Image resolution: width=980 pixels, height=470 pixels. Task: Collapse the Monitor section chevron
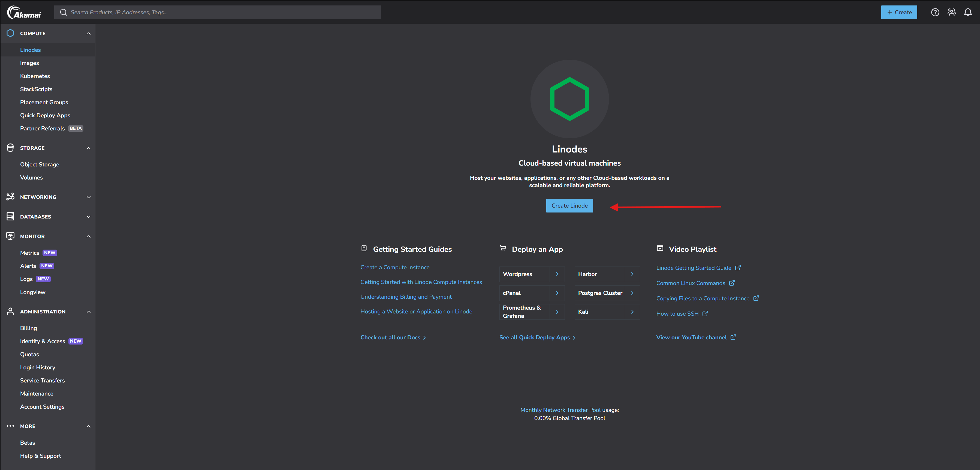(88, 236)
